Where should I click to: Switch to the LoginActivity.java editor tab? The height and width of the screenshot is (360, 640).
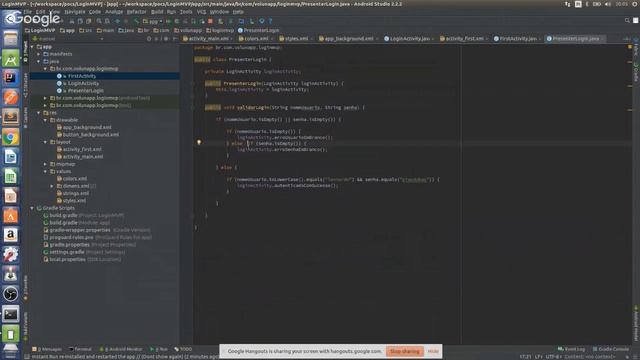409,39
